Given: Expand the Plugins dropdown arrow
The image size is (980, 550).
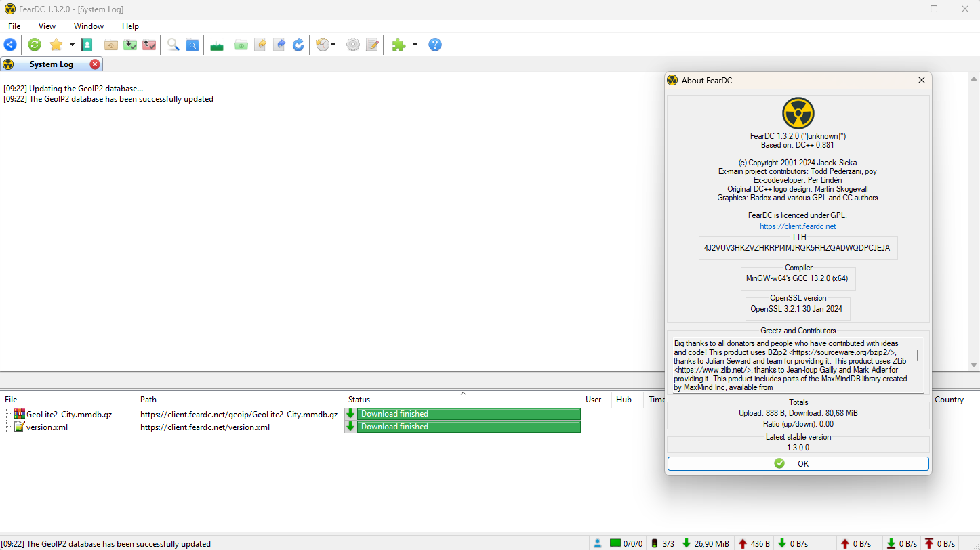Looking at the screenshot, I should click(x=415, y=45).
